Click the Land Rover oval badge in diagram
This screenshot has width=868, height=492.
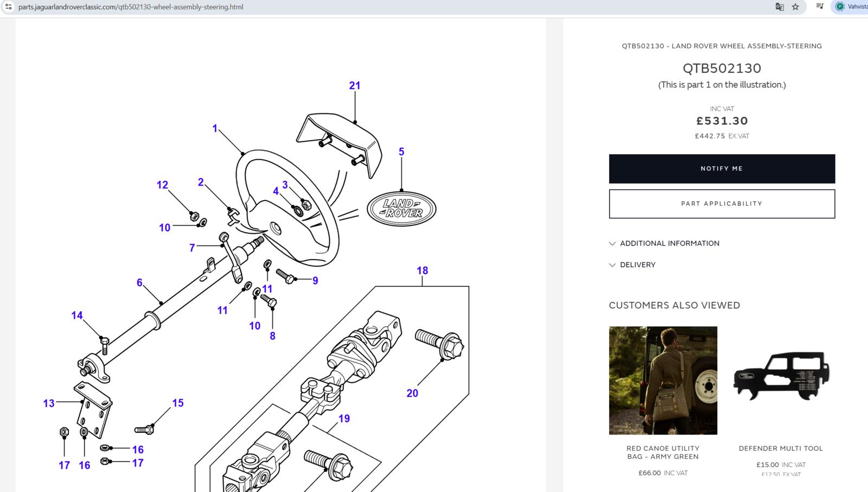tap(401, 209)
